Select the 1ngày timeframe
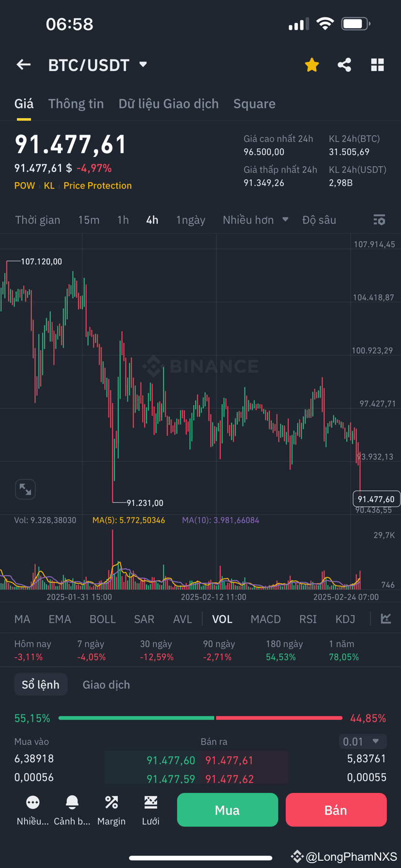 pyautogui.click(x=191, y=220)
